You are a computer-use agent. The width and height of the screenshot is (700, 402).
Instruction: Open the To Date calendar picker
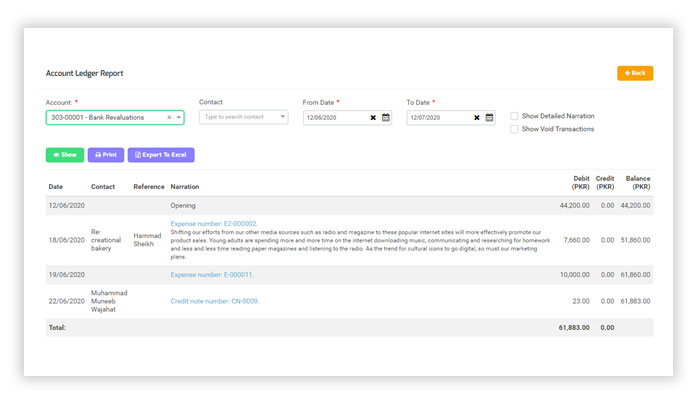coord(489,117)
